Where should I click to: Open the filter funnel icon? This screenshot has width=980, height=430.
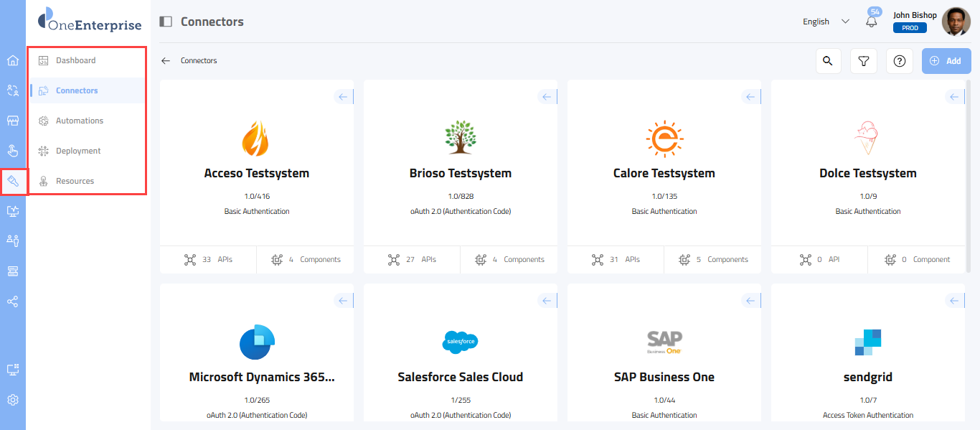coord(864,61)
